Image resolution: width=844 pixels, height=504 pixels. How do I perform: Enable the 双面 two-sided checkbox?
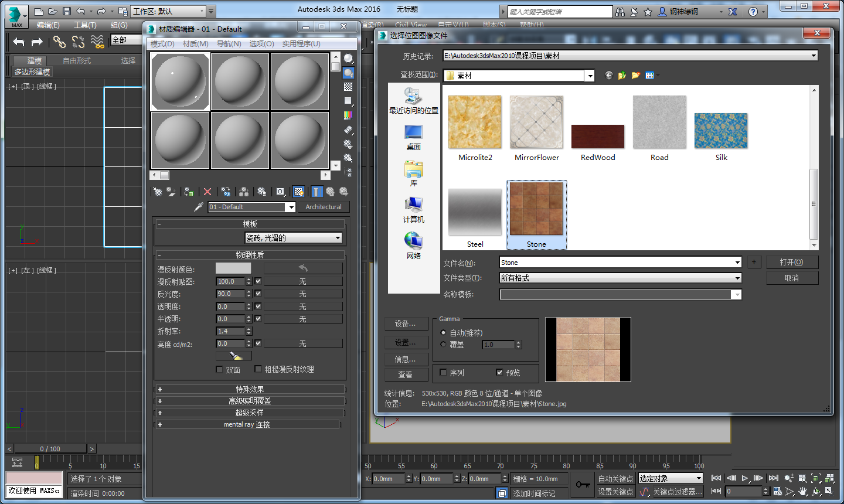[219, 370]
